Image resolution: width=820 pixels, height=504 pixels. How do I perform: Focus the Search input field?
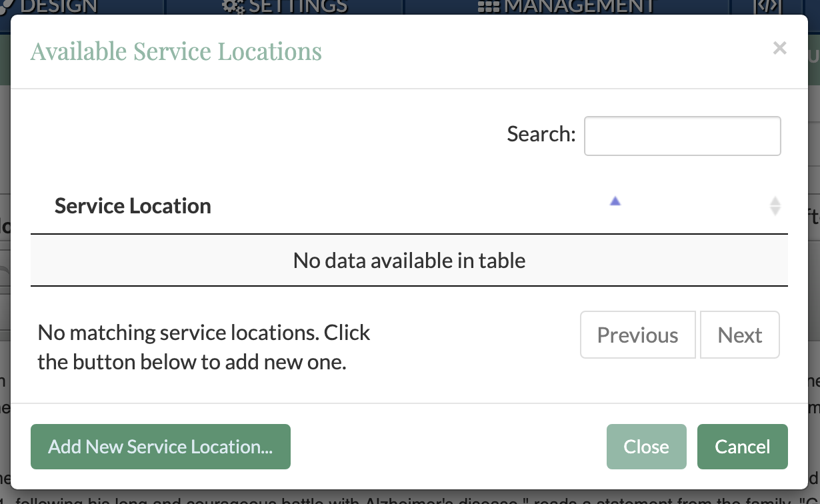click(x=682, y=136)
